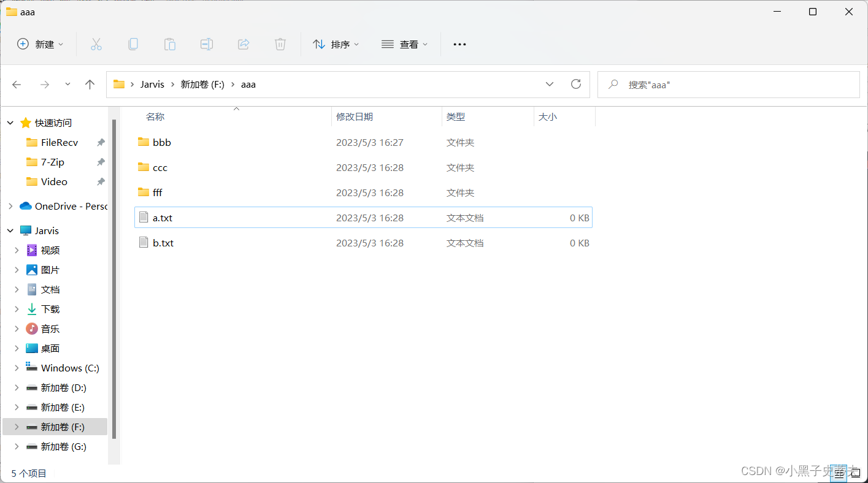Open 桌面 in navigation pane
Viewport: 868px width, 483px height.
(50, 348)
